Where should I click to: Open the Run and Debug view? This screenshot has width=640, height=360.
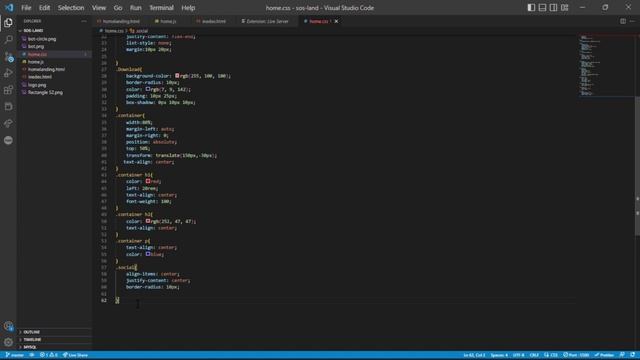click(x=8, y=73)
